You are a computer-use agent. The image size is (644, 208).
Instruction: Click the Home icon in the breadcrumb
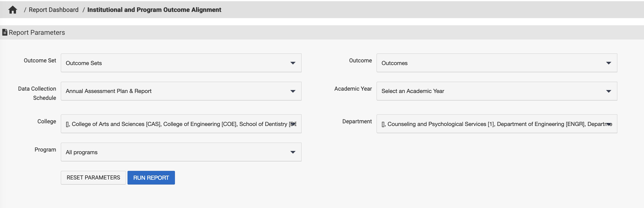click(13, 10)
